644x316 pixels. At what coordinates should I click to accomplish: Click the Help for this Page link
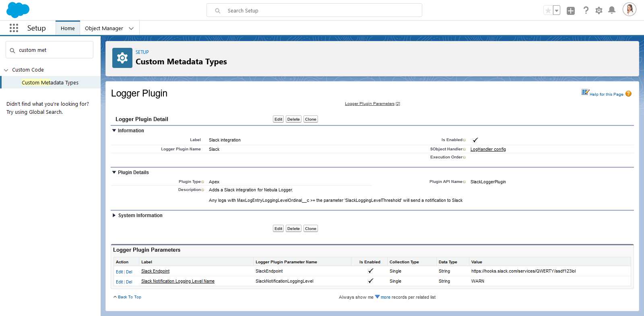click(x=606, y=94)
